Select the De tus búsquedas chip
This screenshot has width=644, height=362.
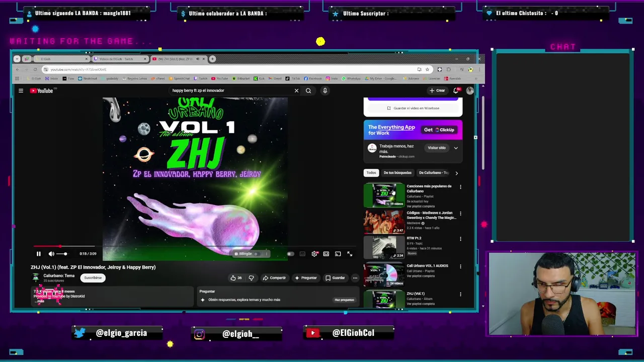tap(397, 173)
